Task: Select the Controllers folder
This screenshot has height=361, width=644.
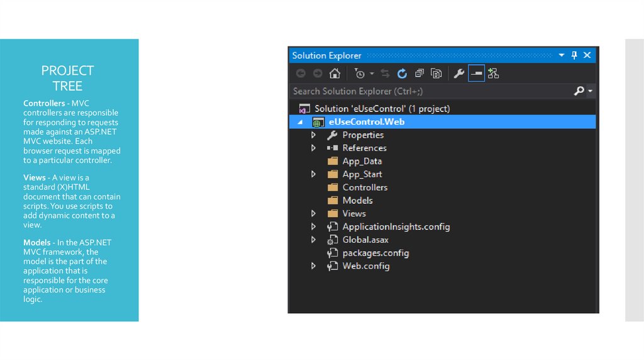Action: coord(365,187)
